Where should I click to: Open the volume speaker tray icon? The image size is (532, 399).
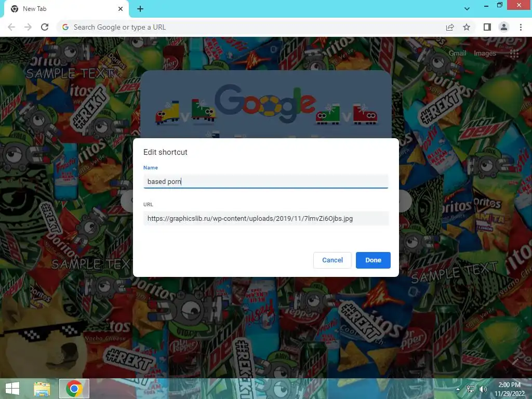click(483, 389)
